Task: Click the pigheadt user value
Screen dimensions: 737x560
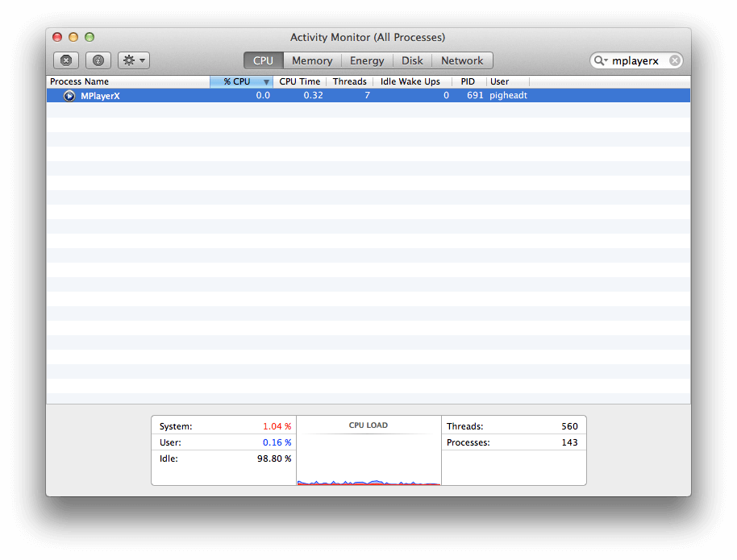Action: click(x=508, y=95)
